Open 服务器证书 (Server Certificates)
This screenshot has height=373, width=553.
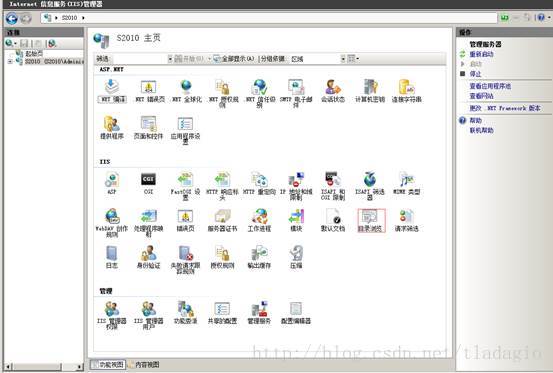[x=222, y=220]
